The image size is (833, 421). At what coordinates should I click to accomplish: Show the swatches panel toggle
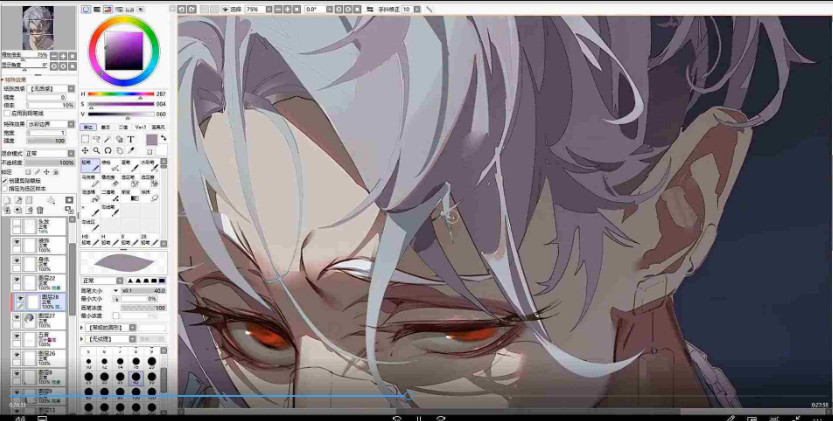pos(130,9)
